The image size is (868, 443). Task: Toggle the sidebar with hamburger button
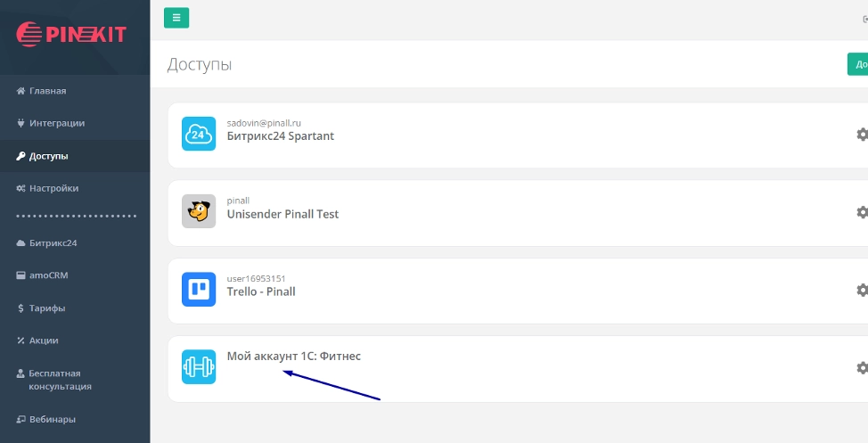(176, 18)
